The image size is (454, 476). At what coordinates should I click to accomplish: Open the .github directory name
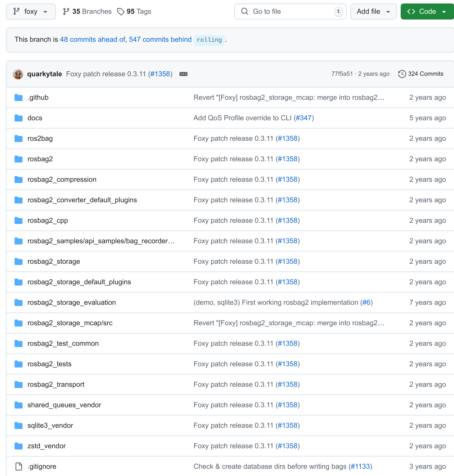38,97
